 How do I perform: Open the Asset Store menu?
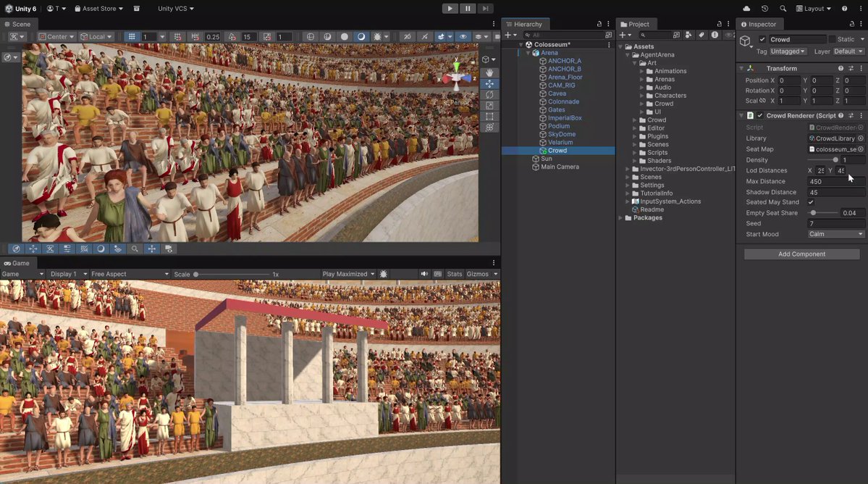98,8
